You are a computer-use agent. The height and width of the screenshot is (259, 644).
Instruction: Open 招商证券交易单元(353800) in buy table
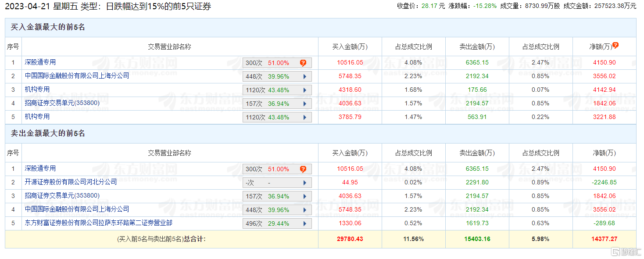[x=62, y=103]
